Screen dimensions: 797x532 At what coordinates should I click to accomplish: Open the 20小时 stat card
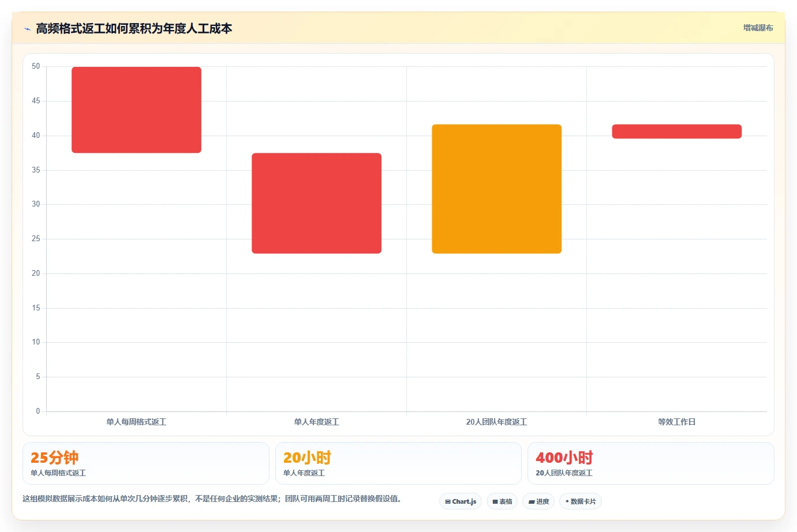coord(398,463)
